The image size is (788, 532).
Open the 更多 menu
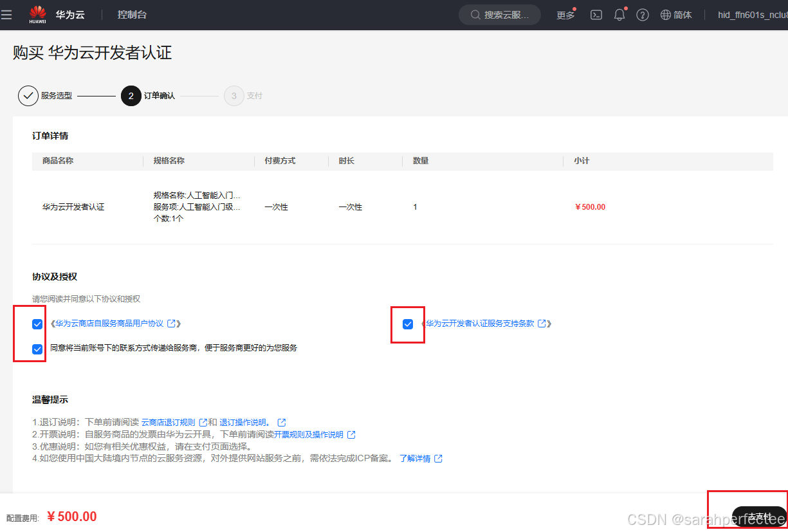click(x=565, y=15)
